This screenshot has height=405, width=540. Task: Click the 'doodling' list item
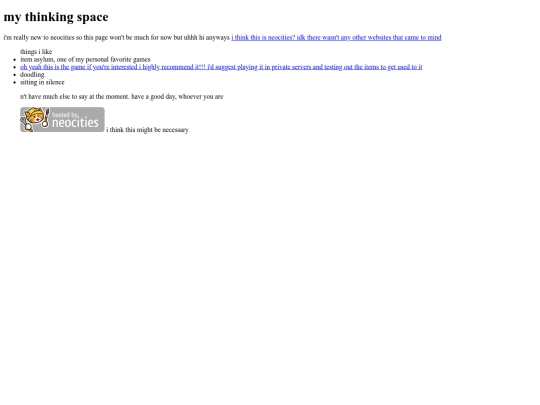(x=32, y=74)
